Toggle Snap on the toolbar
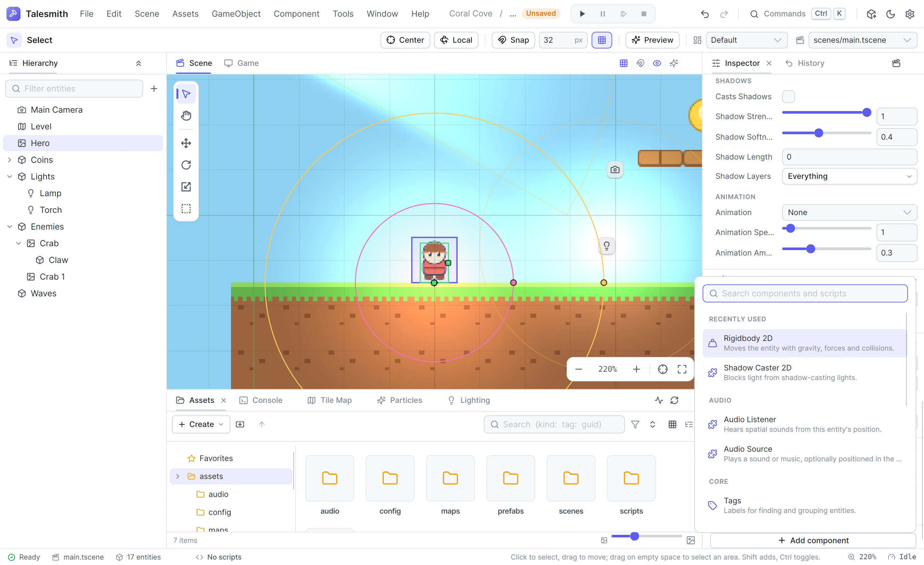Viewport: 924px width, 565px height. (513, 40)
